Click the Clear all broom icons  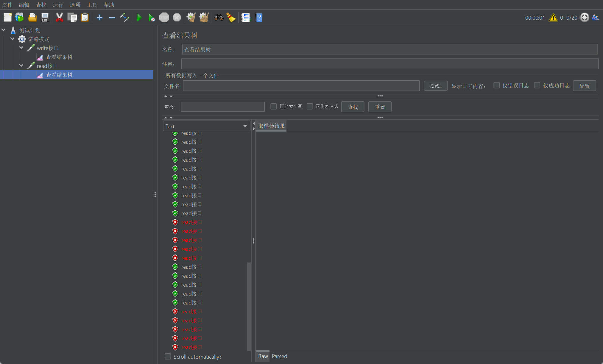(x=204, y=18)
